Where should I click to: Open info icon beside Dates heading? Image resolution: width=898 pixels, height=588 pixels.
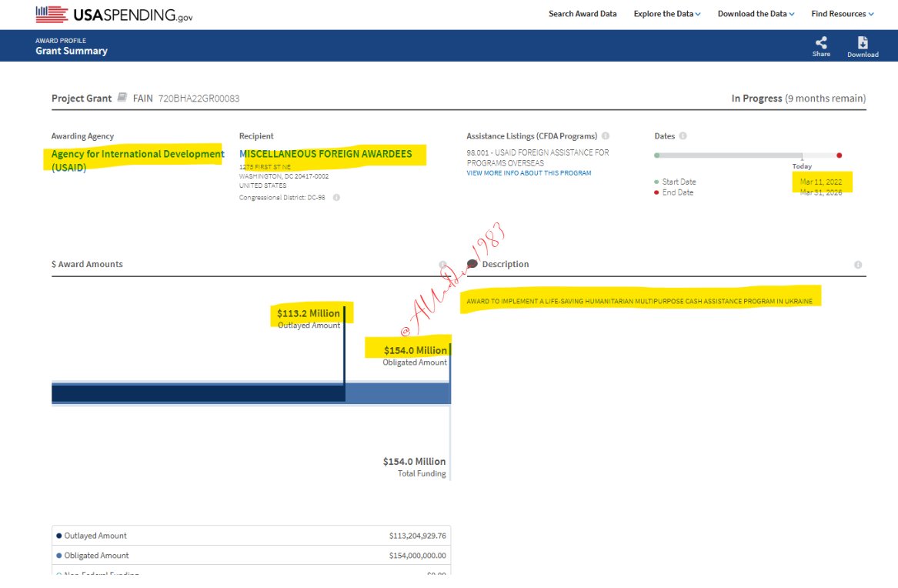[683, 135]
